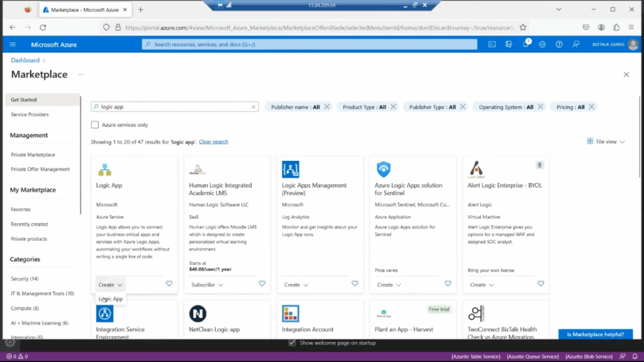
Task: Go to Dashboard breadcrumb
Action: click(x=25, y=60)
